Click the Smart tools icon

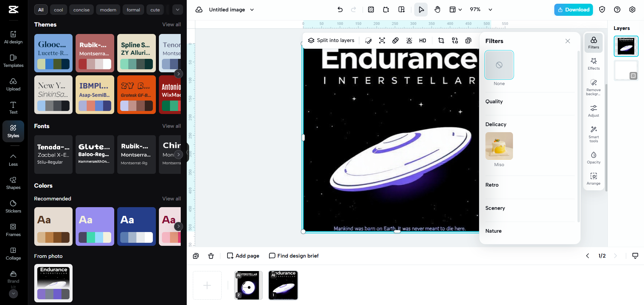pyautogui.click(x=593, y=134)
